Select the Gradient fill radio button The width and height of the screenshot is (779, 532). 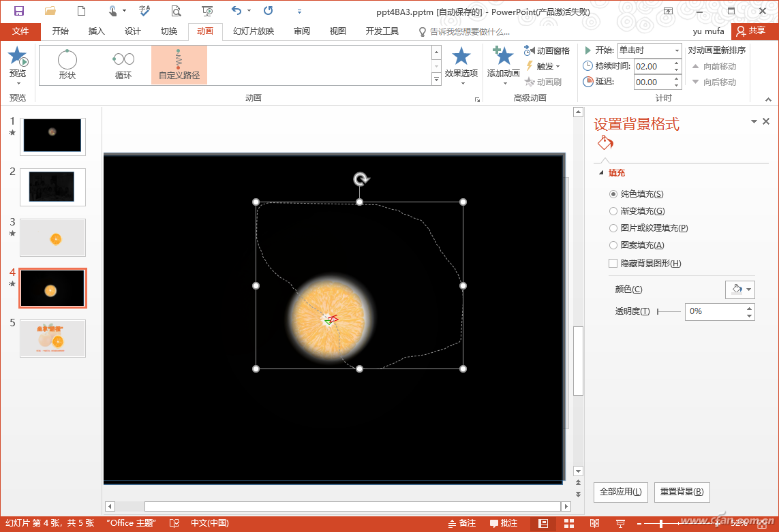pyautogui.click(x=613, y=211)
